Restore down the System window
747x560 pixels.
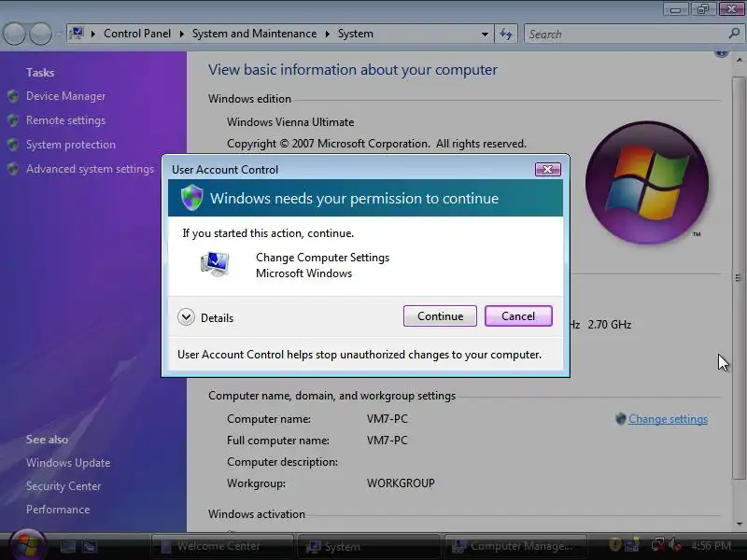click(703, 9)
